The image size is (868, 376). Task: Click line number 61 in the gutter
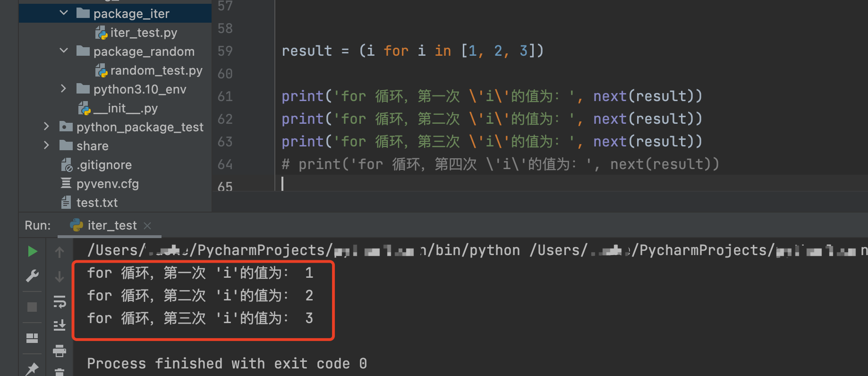pyautogui.click(x=225, y=96)
